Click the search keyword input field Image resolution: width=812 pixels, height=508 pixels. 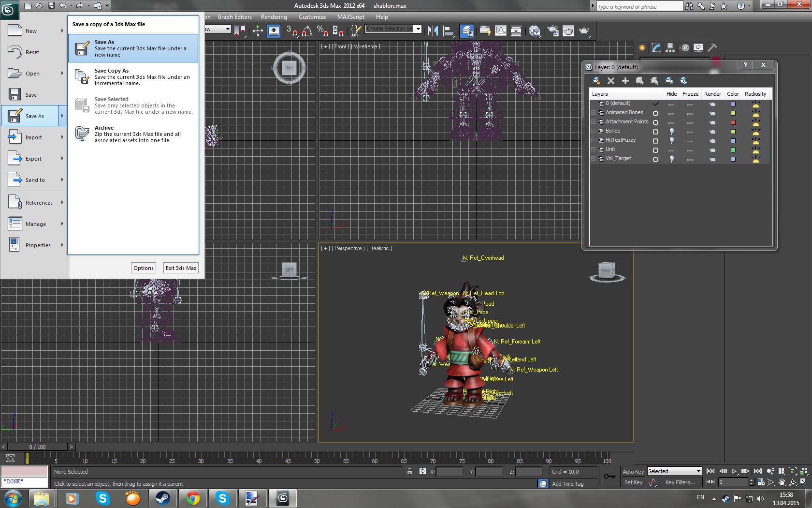(639, 6)
